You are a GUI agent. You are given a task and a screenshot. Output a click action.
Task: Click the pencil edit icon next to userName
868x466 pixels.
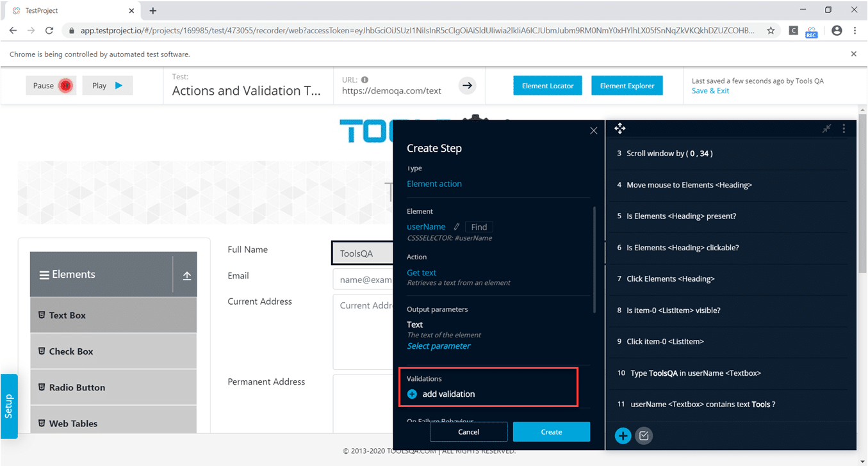pos(457,227)
